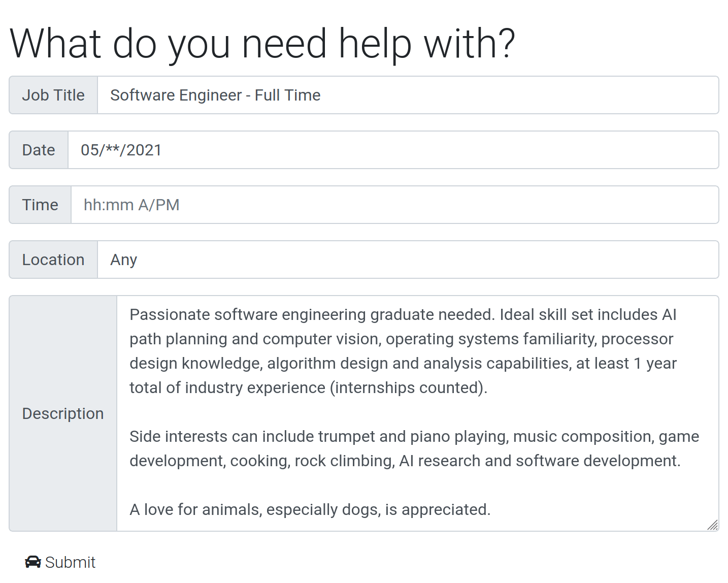Image resolution: width=728 pixels, height=583 pixels.
Task: Focus the Time field with hh:mm placeholder
Action: coord(394,205)
